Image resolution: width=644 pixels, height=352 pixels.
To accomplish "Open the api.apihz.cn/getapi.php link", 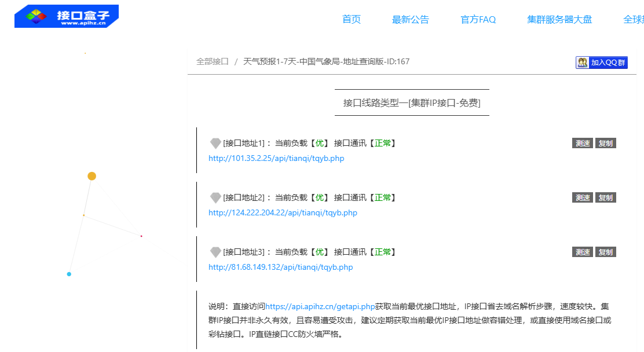I will click(320, 306).
